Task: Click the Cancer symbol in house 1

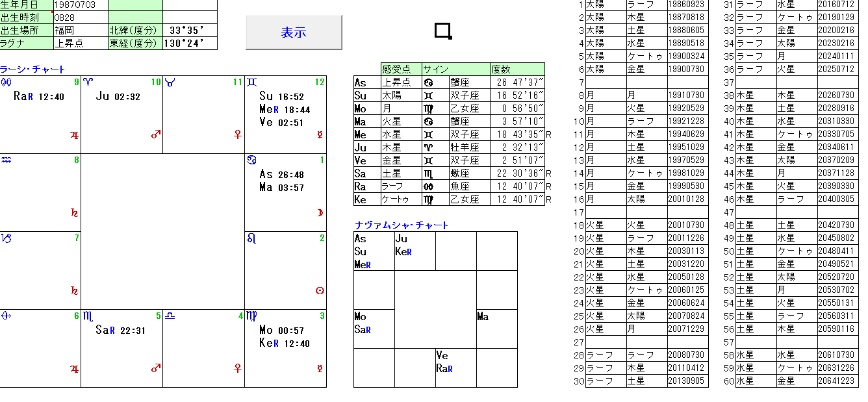Action: click(251, 160)
